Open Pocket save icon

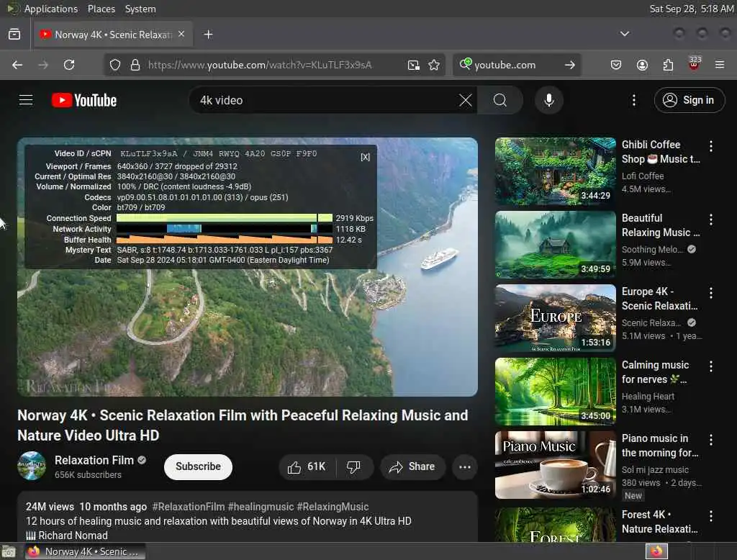point(616,65)
